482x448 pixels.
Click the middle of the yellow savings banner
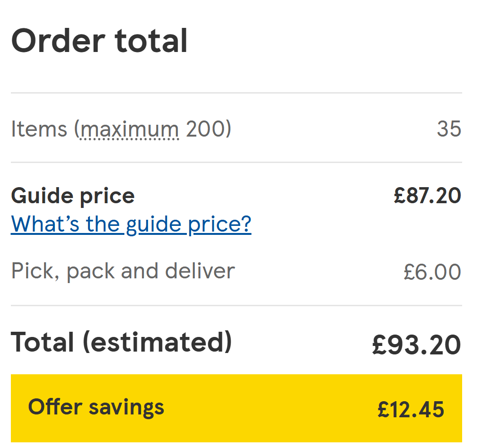pos(237,408)
